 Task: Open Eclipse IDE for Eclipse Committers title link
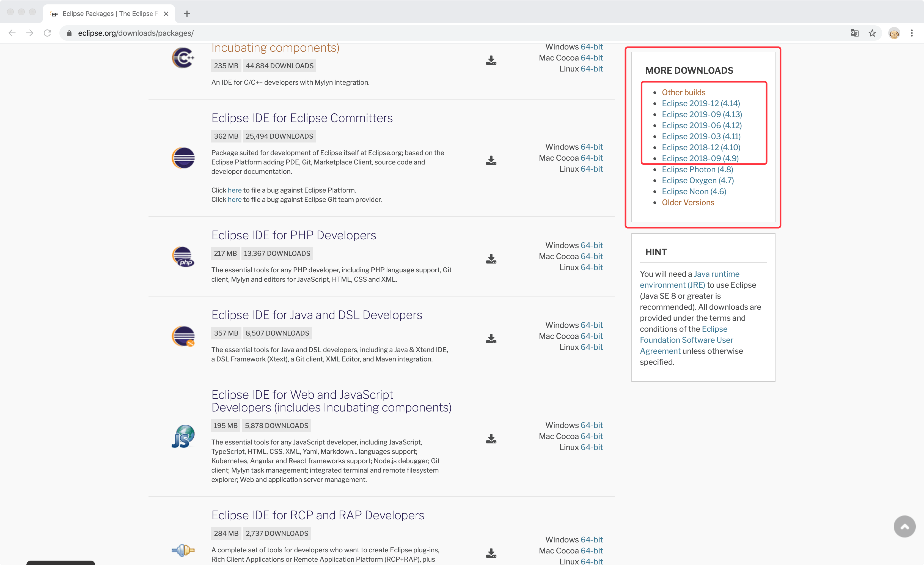coord(302,118)
